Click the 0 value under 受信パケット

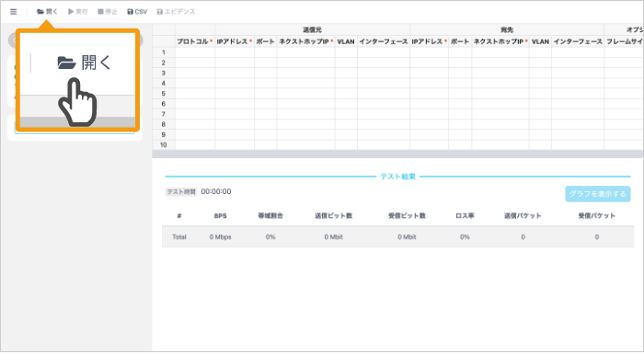pos(597,237)
